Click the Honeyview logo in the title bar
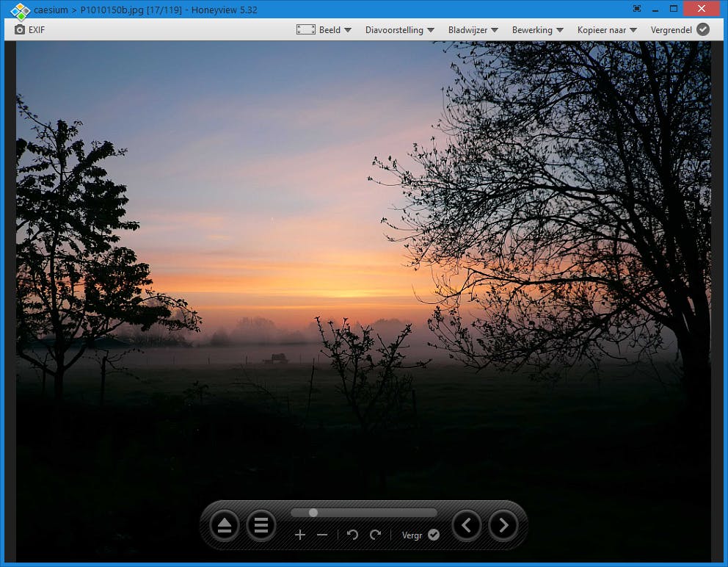 pyautogui.click(x=20, y=10)
